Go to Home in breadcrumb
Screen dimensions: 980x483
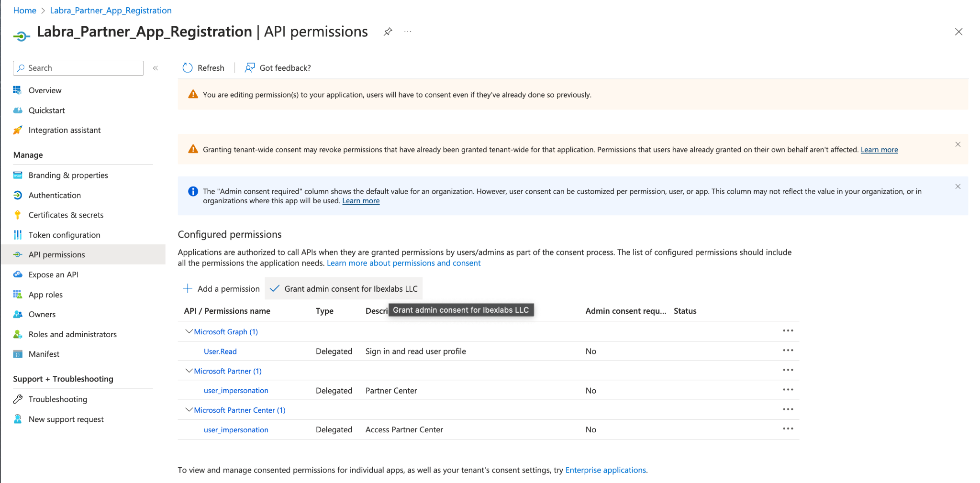[25, 11]
